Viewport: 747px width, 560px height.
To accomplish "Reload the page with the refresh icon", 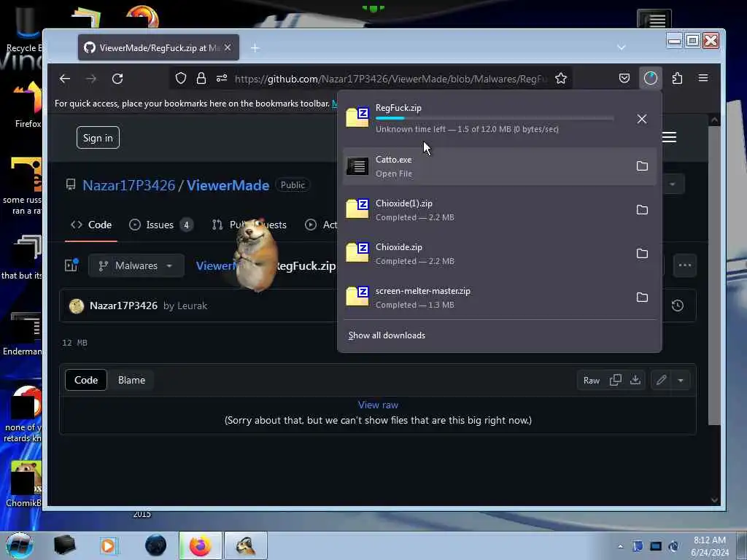I will tap(117, 79).
